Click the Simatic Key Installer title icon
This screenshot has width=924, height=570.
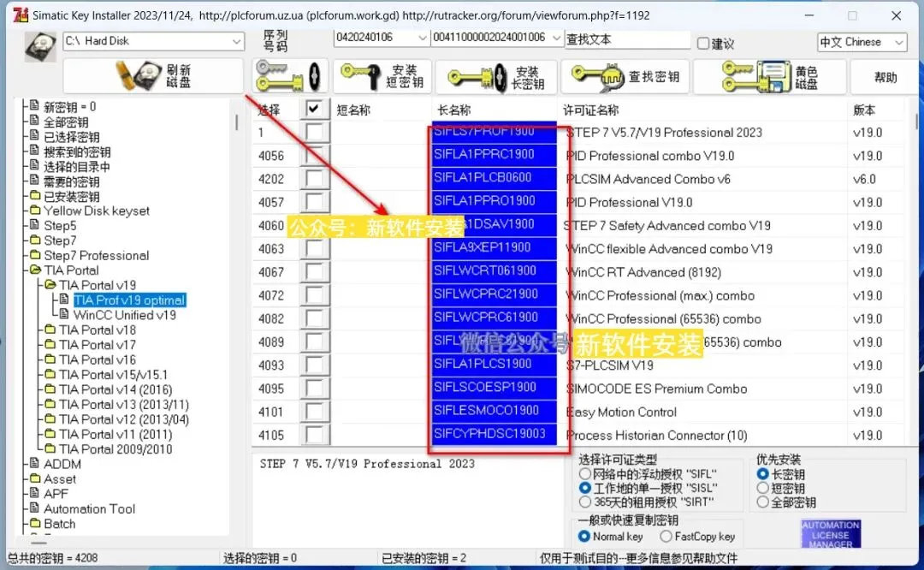[x=21, y=15]
